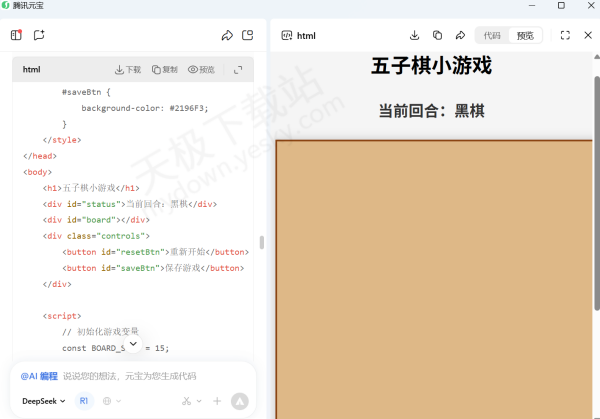Close the html preview panel
This screenshot has height=419, width=600.
coord(588,35)
